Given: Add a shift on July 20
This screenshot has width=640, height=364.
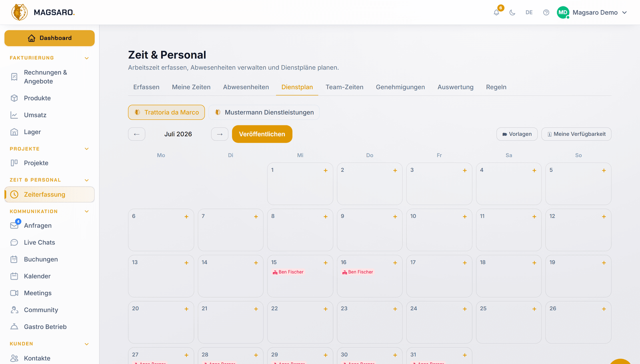Looking at the screenshot, I should click(186, 309).
